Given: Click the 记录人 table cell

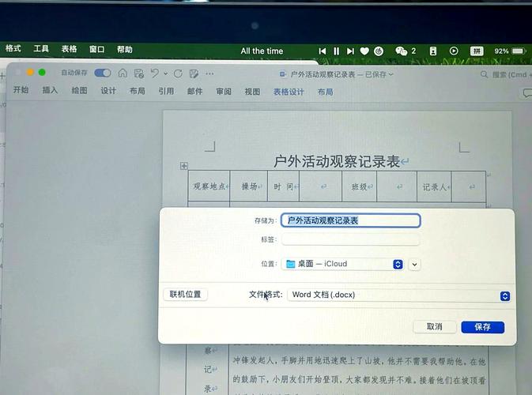Looking at the screenshot, I should pos(434,186).
